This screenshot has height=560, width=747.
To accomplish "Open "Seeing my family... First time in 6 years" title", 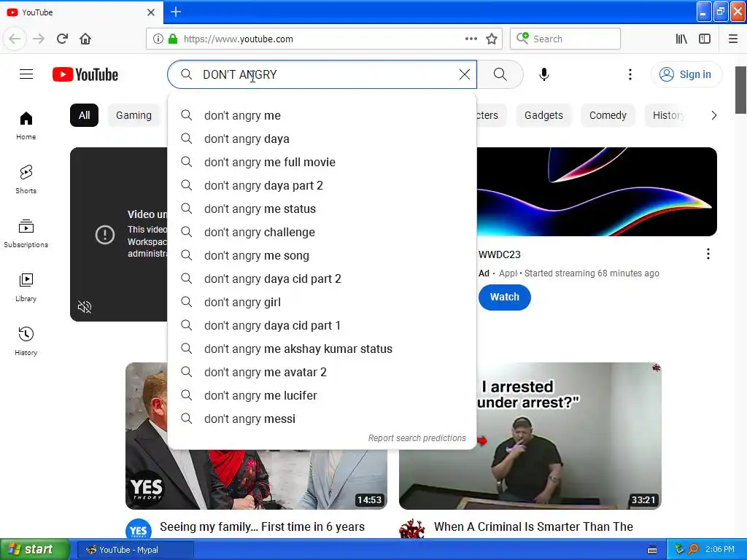I will 262,526.
